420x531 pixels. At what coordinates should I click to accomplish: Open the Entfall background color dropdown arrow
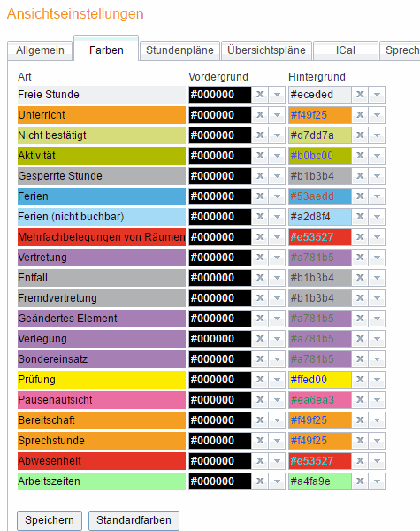click(x=377, y=278)
